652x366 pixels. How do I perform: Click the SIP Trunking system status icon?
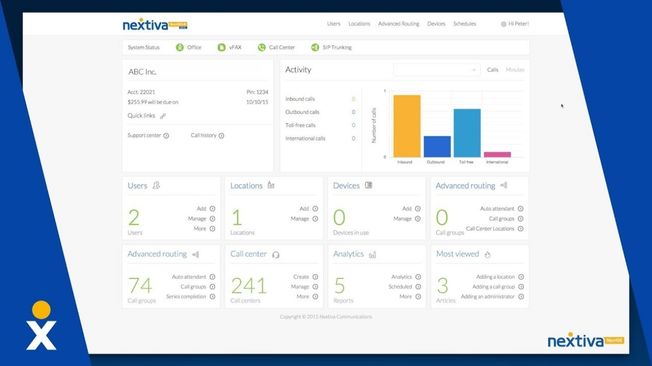[x=315, y=47]
